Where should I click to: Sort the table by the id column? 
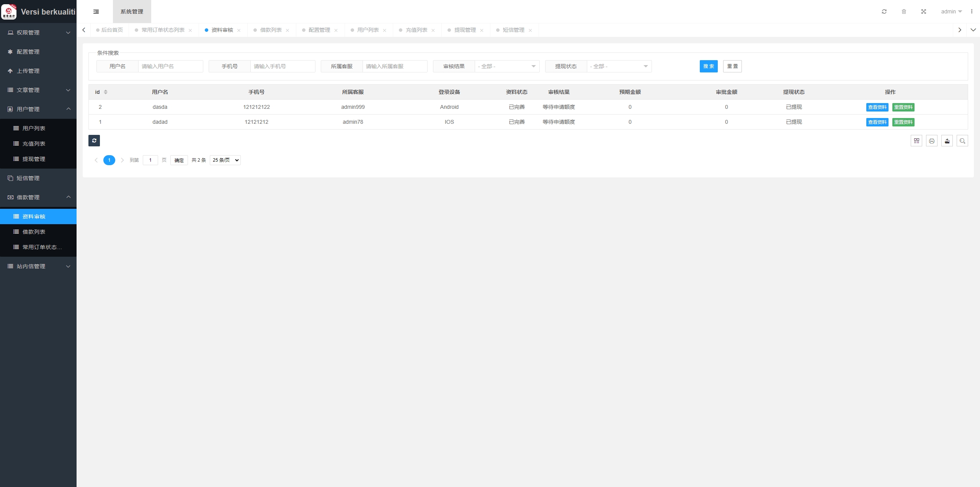106,92
